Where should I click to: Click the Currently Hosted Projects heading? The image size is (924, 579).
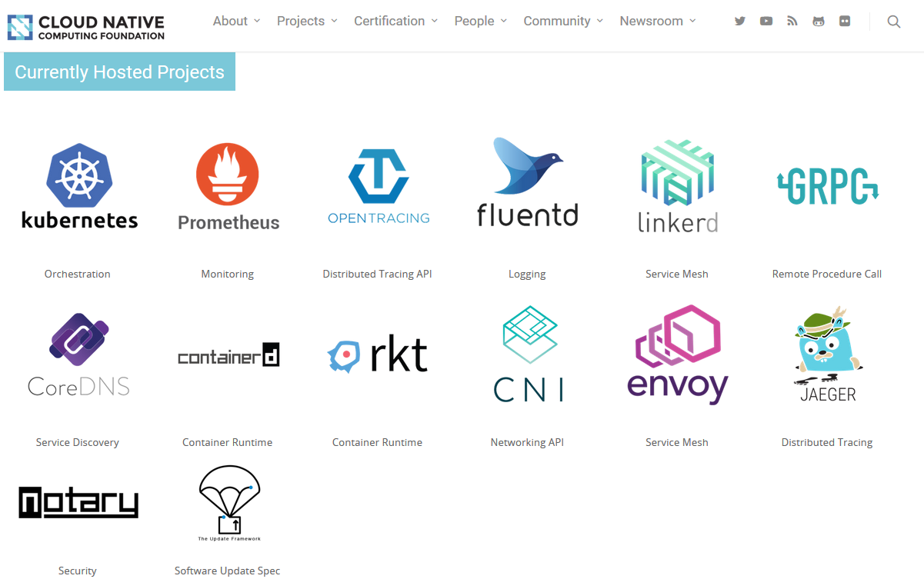[119, 72]
